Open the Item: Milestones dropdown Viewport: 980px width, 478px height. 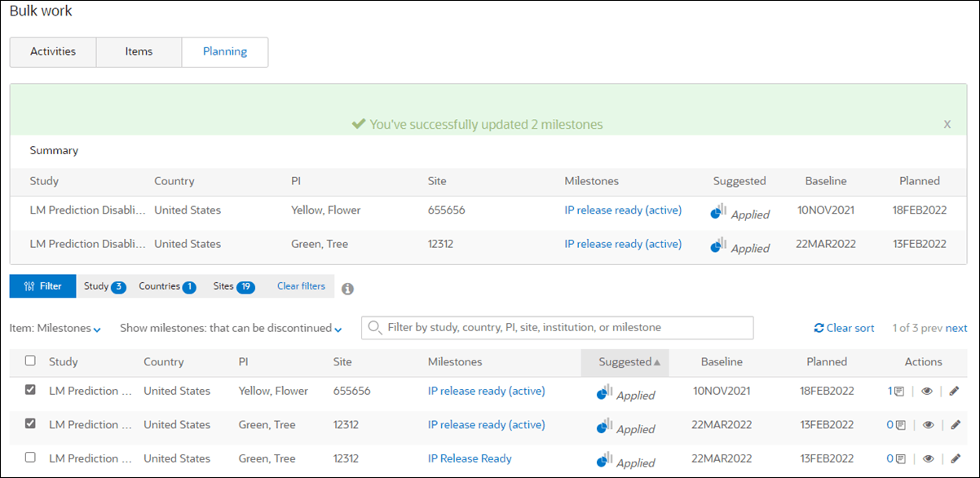(54, 327)
